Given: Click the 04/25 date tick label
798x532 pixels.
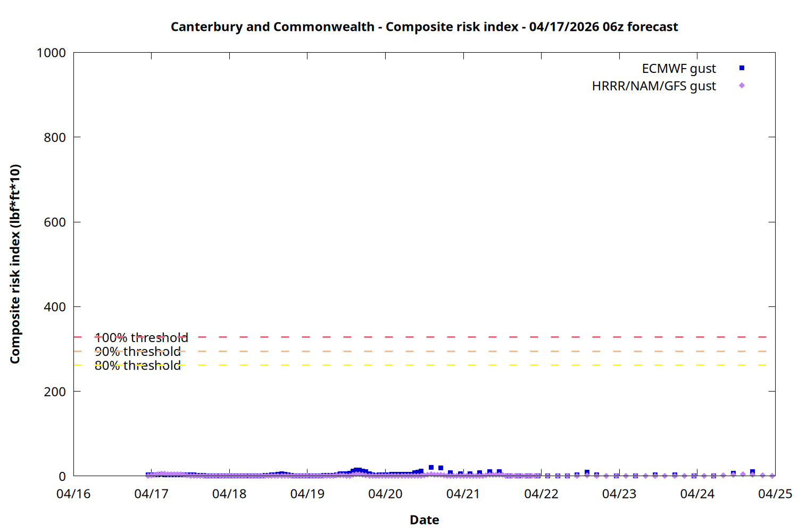Looking at the screenshot, I should (x=775, y=494).
